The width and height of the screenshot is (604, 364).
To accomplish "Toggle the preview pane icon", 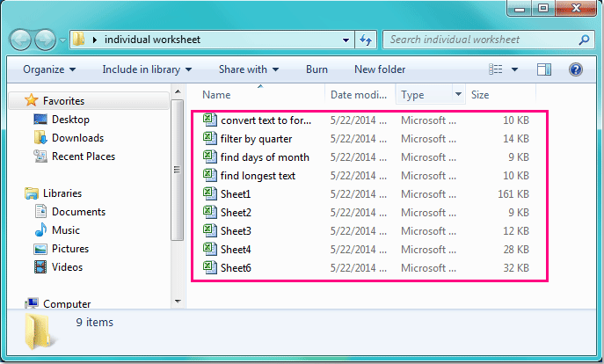I will coord(544,69).
